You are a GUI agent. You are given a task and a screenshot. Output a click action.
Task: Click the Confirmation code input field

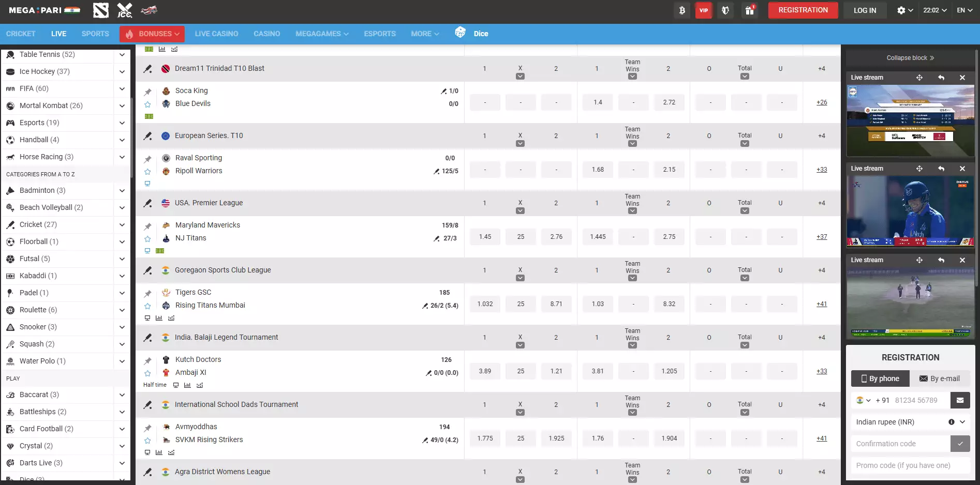(901, 444)
